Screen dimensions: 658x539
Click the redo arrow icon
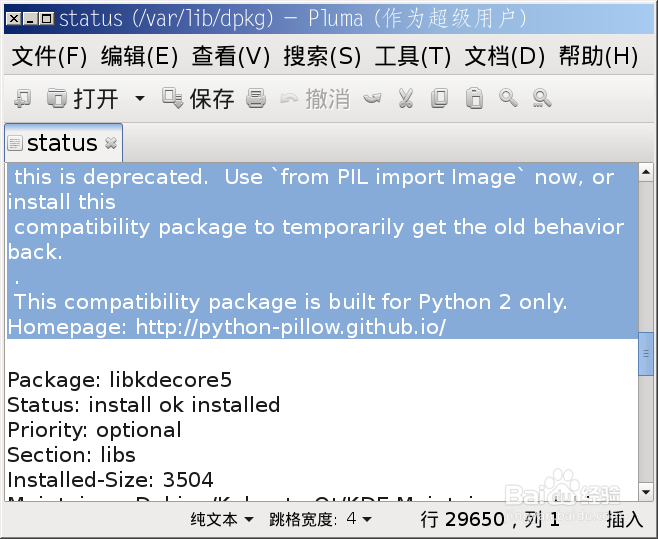[x=372, y=99]
